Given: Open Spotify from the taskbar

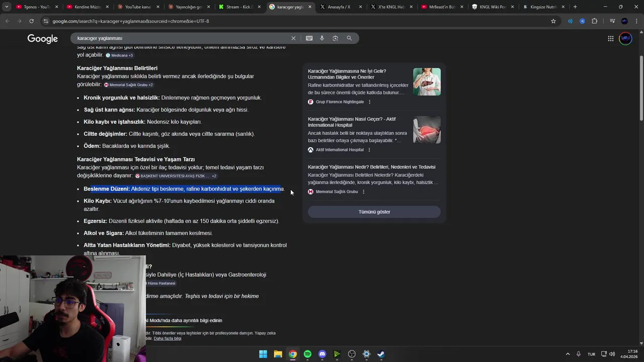Looking at the screenshot, I should 307,354.
